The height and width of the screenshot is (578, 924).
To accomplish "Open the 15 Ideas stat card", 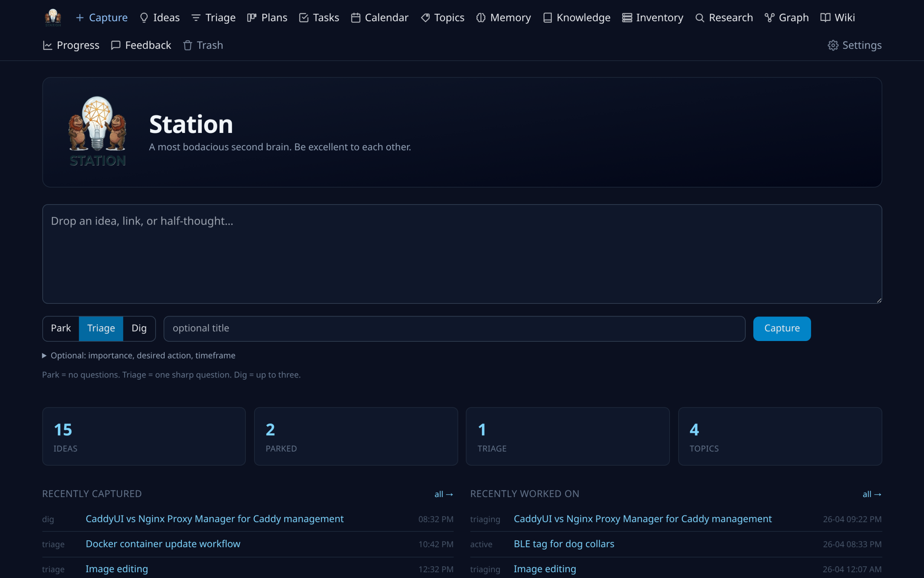I will [144, 436].
